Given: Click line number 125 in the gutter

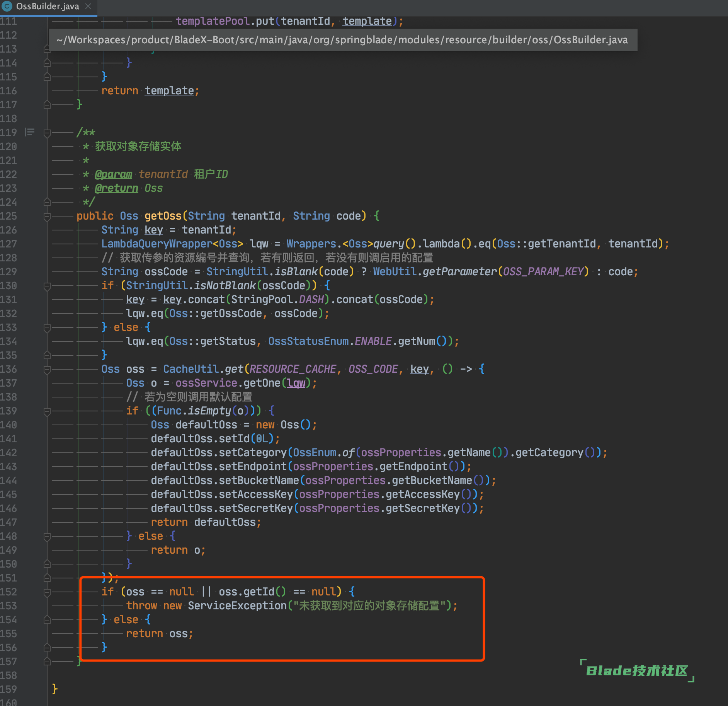Looking at the screenshot, I should click(9, 216).
